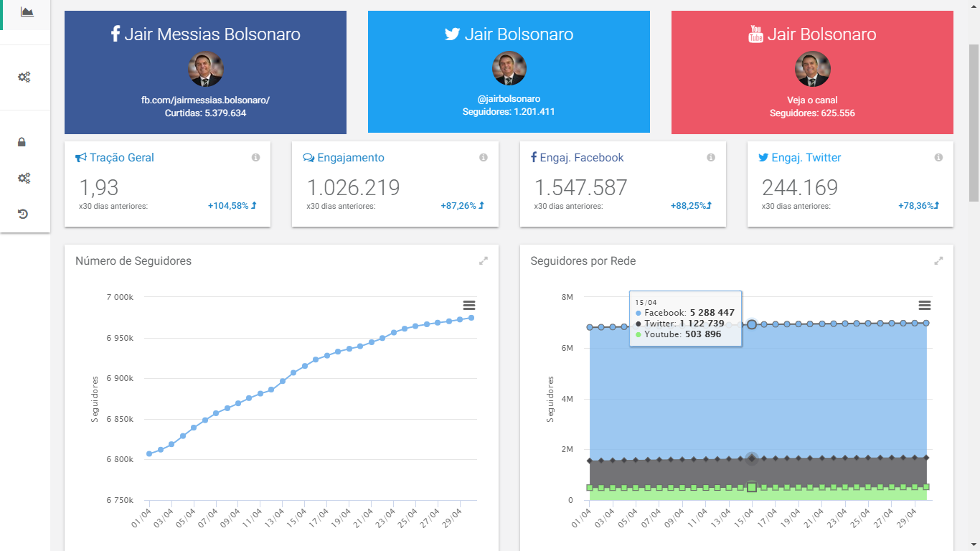This screenshot has height=551, width=980.
Task: Click the profile photo in YouTube card
Action: 812,70
